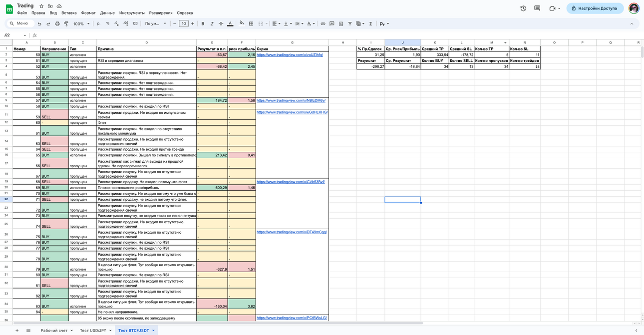644x335 pixels.
Task: Open more number formats 123
Action: coord(135,23)
